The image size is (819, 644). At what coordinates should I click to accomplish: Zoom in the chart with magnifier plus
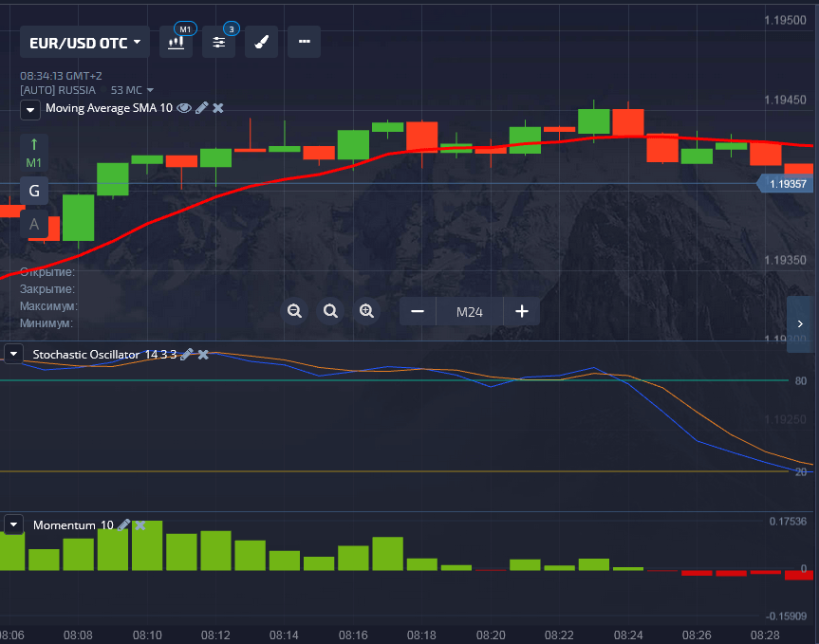pyautogui.click(x=366, y=311)
